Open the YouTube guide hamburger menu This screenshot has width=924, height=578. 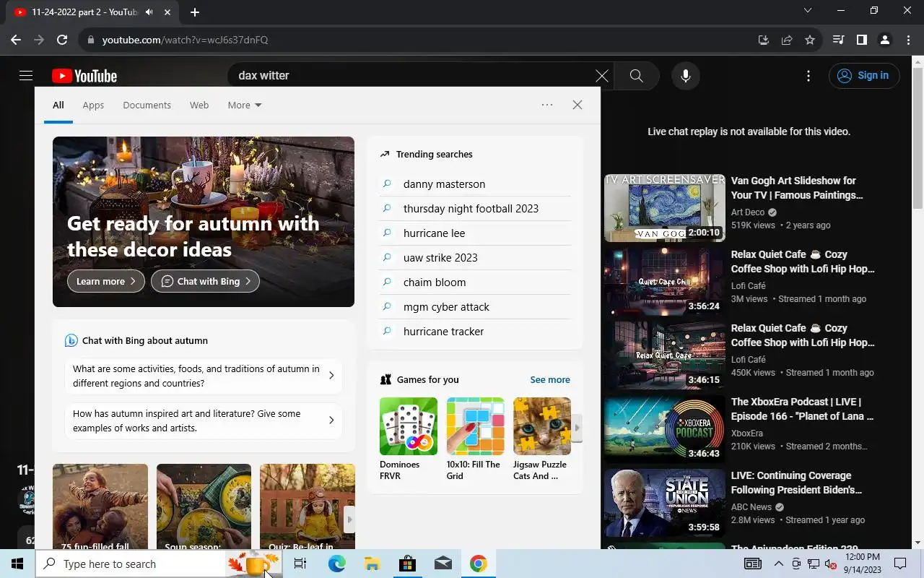coord(26,76)
